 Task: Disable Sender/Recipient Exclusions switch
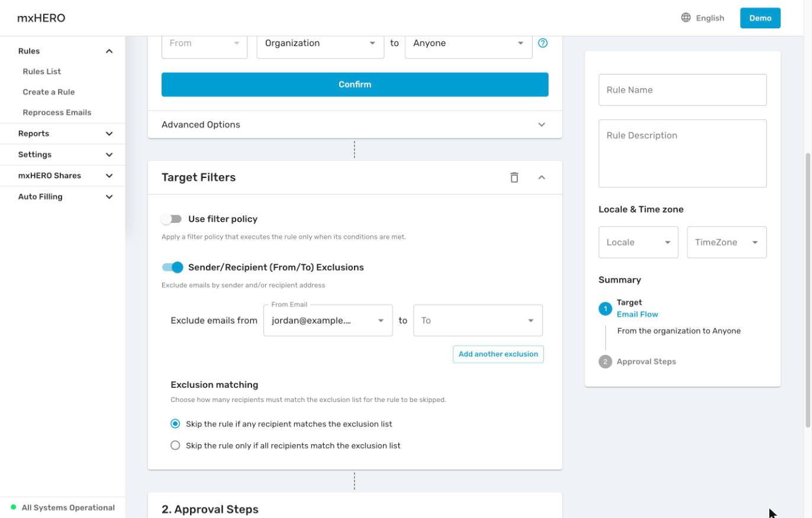172,267
